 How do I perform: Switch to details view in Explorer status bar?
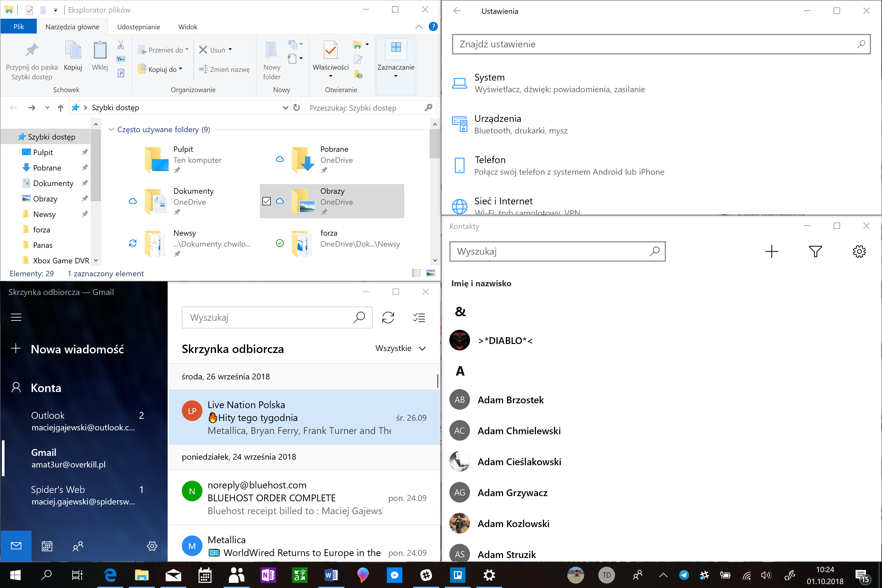click(x=416, y=273)
